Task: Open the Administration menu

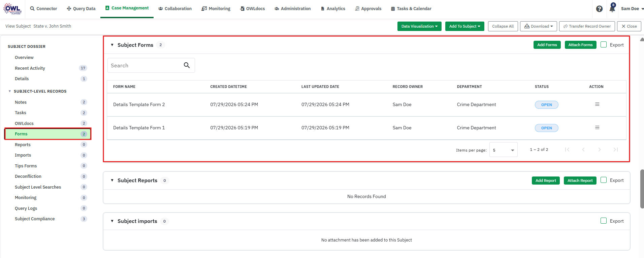Action: 293,9
